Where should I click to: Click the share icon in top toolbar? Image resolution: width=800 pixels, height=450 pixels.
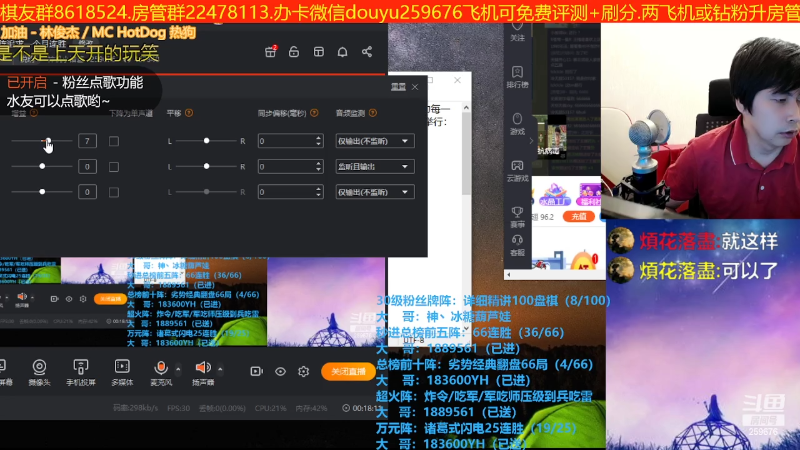(x=367, y=52)
